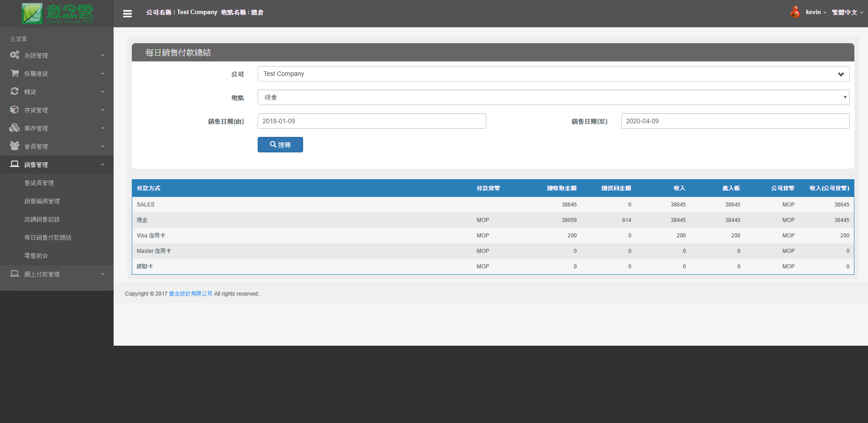Click the 存貨管理 box icon
The height and width of the screenshot is (423, 868).
[15, 110]
